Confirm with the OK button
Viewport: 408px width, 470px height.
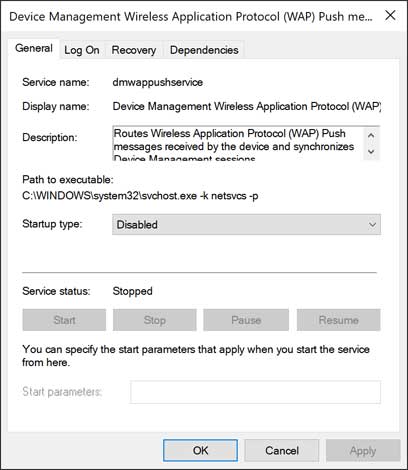tap(200, 450)
